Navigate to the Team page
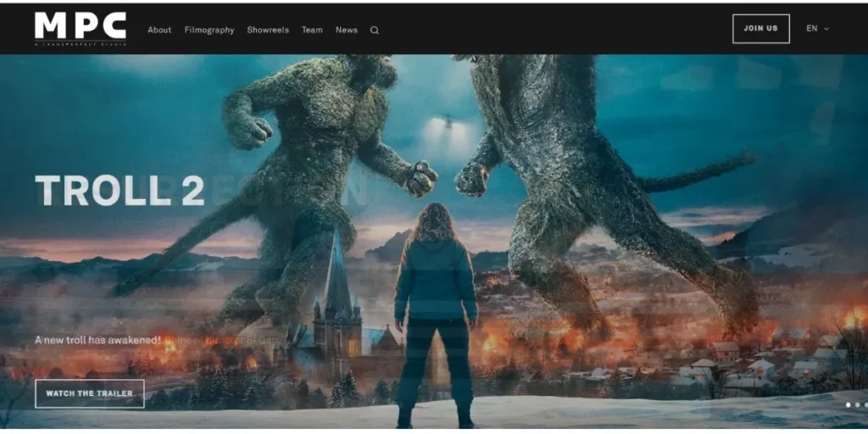868x434 pixels. point(312,30)
